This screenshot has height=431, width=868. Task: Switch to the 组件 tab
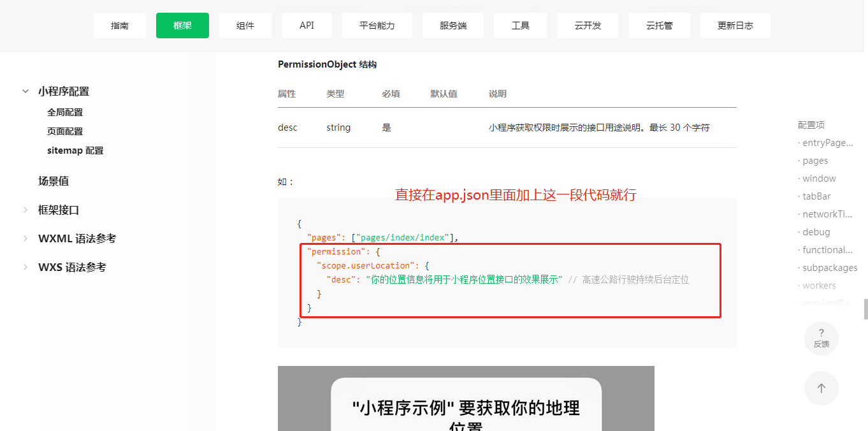click(245, 26)
